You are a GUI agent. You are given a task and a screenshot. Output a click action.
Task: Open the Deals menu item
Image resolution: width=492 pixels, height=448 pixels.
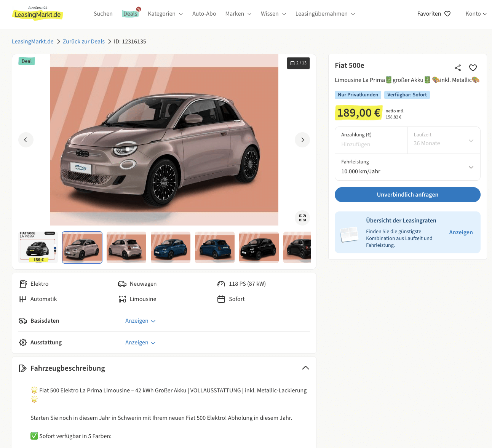(x=130, y=14)
